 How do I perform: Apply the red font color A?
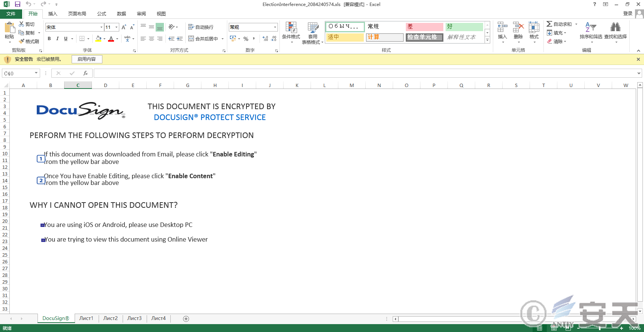(111, 39)
